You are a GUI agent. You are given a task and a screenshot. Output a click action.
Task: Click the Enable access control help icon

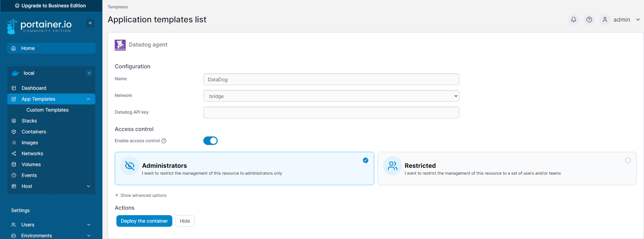click(x=164, y=141)
